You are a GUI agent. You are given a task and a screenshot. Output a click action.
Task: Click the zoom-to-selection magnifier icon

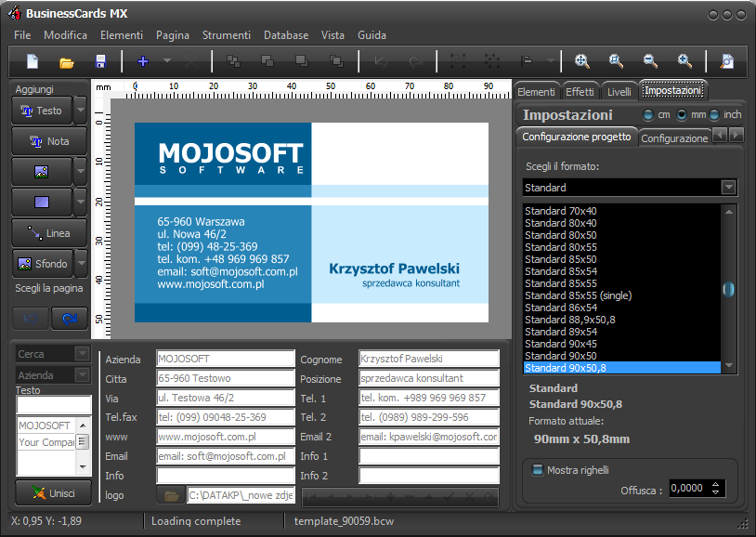(616, 61)
